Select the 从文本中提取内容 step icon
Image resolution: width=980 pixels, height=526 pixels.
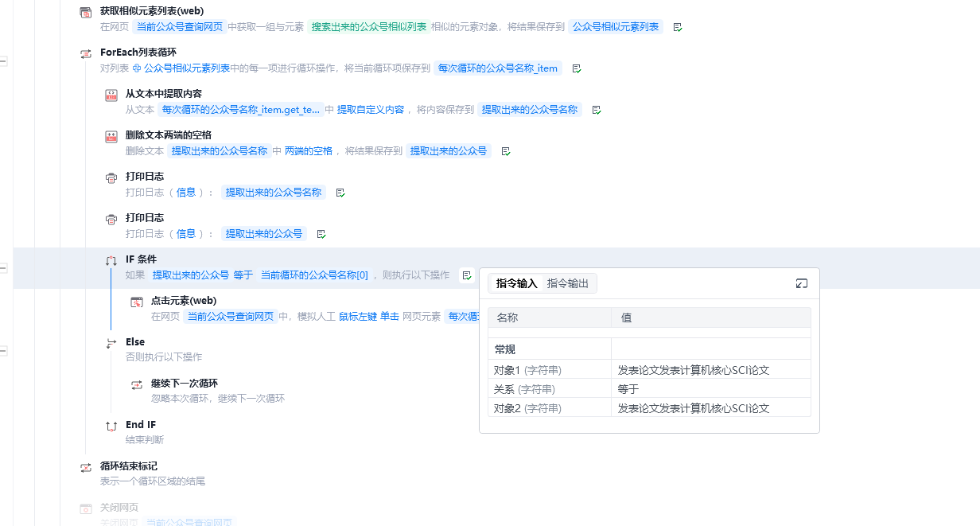tap(111, 95)
